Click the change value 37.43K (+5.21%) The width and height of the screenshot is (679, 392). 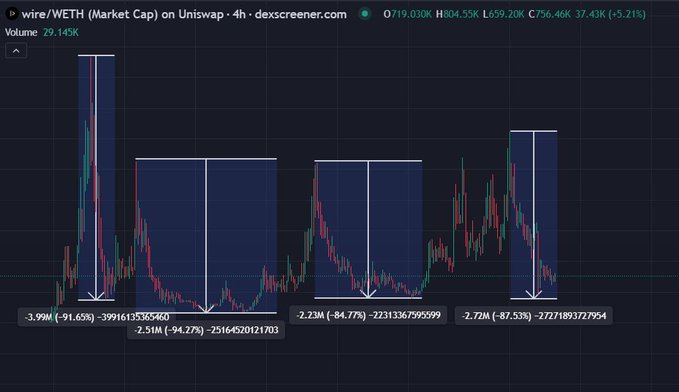610,14
